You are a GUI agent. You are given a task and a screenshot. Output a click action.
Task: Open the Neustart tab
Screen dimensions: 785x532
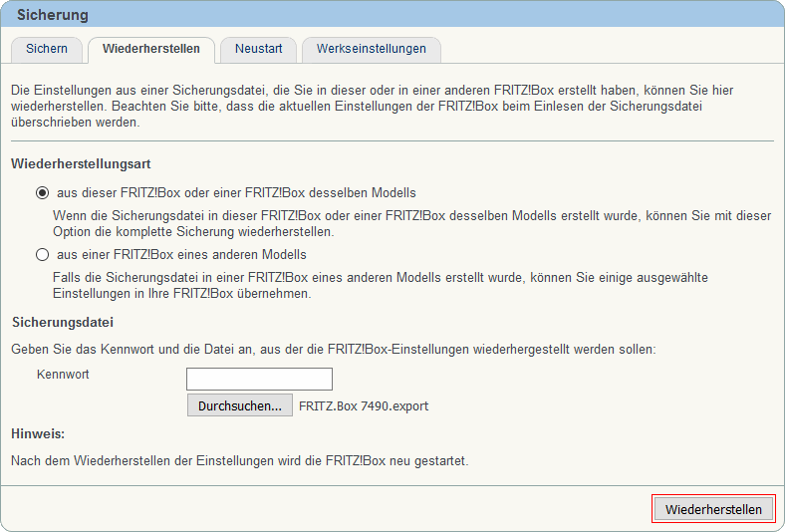tap(258, 49)
